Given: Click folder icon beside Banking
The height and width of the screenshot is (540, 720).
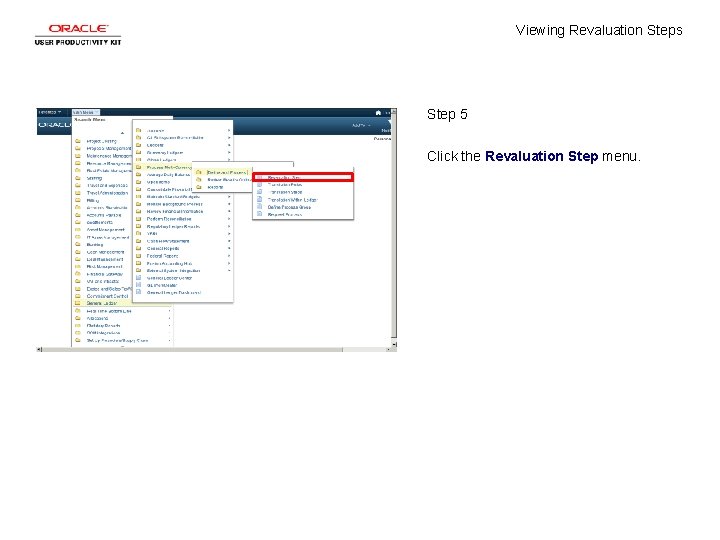Looking at the screenshot, I should (x=78, y=244).
